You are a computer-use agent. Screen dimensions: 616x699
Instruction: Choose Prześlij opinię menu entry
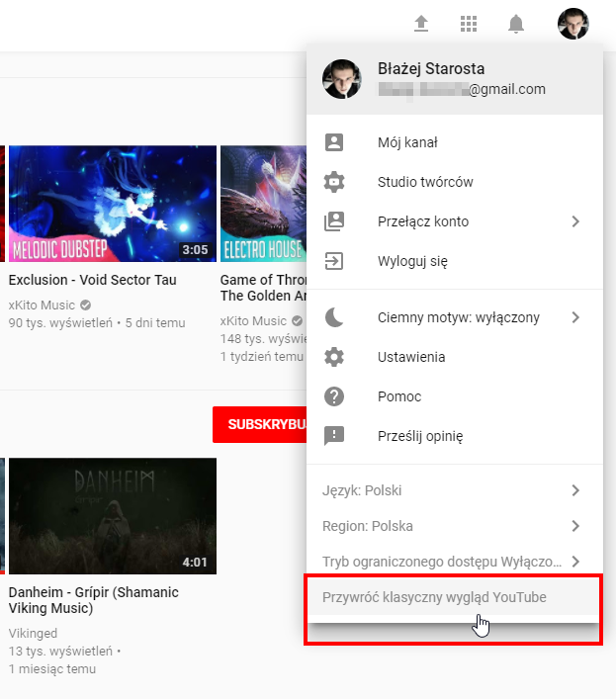pos(455,436)
